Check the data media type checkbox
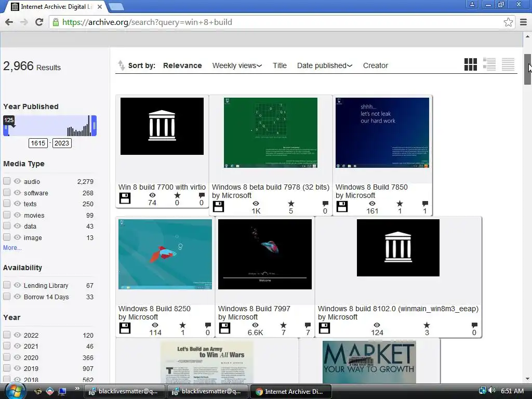This screenshot has height=399, width=532. pos(7,225)
